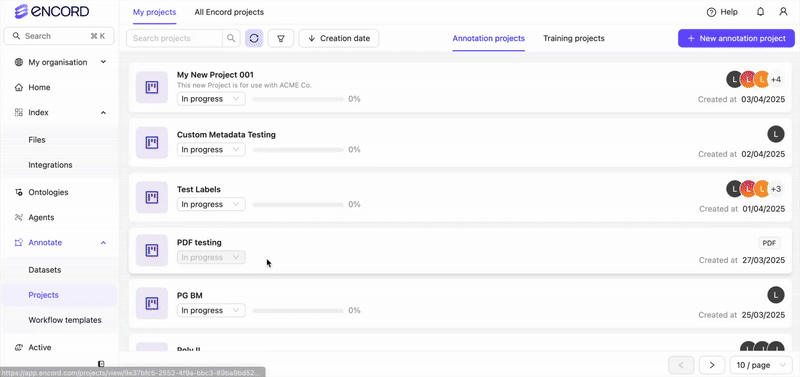800x377 pixels.
Task: Open the PDF testing project title
Action: (x=199, y=243)
